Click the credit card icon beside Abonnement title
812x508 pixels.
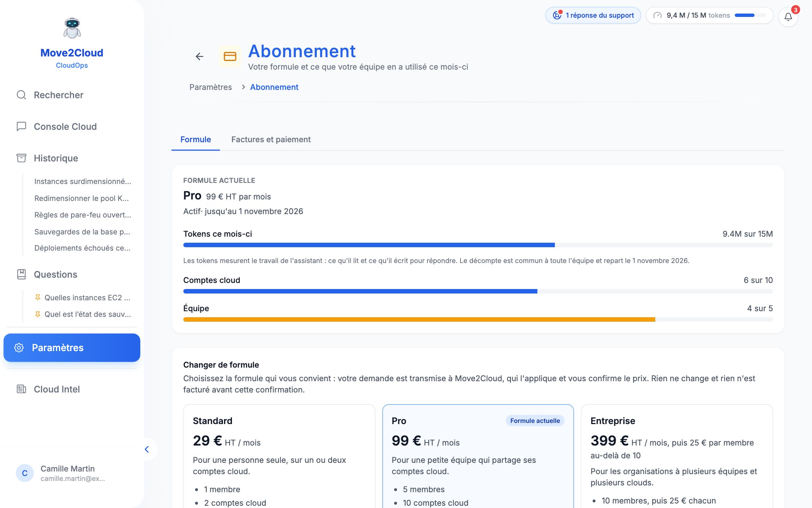click(x=230, y=56)
